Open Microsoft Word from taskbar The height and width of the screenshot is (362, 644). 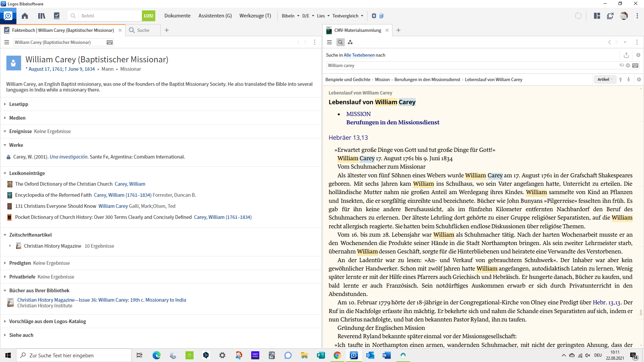click(x=386, y=355)
